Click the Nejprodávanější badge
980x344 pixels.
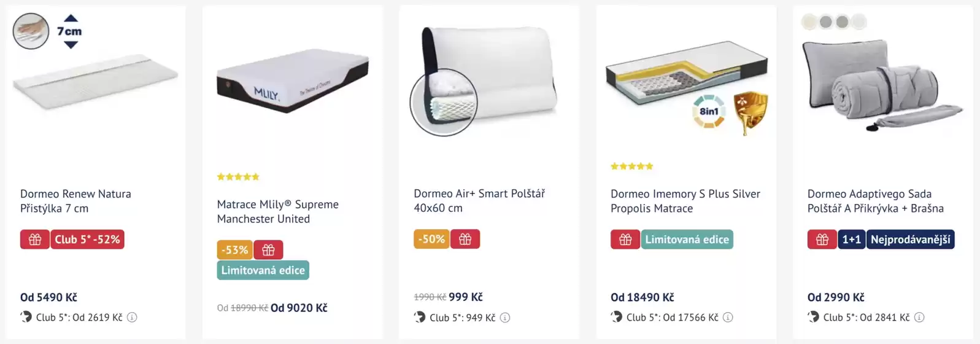(x=910, y=240)
